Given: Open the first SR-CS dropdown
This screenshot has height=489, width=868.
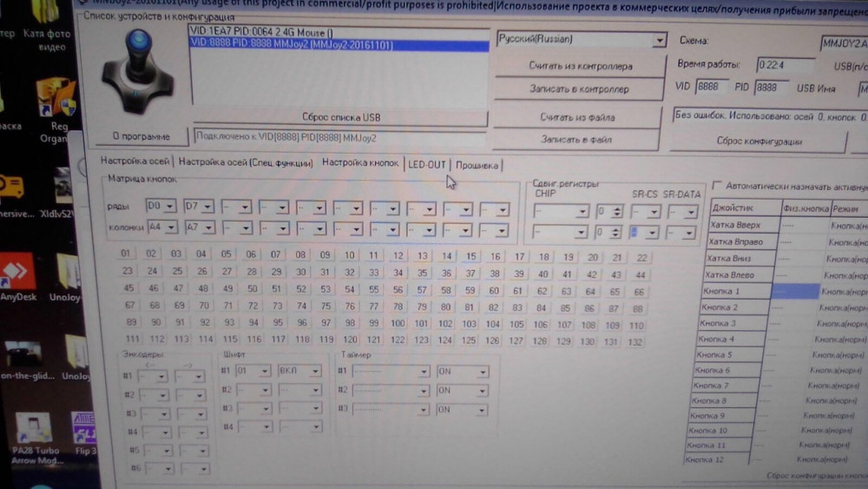Looking at the screenshot, I should [646, 212].
